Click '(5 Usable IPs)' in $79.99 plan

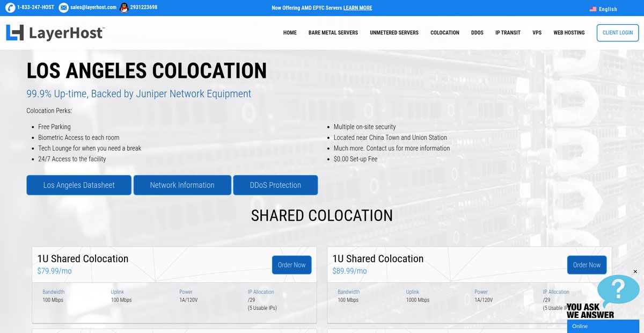[262, 308]
